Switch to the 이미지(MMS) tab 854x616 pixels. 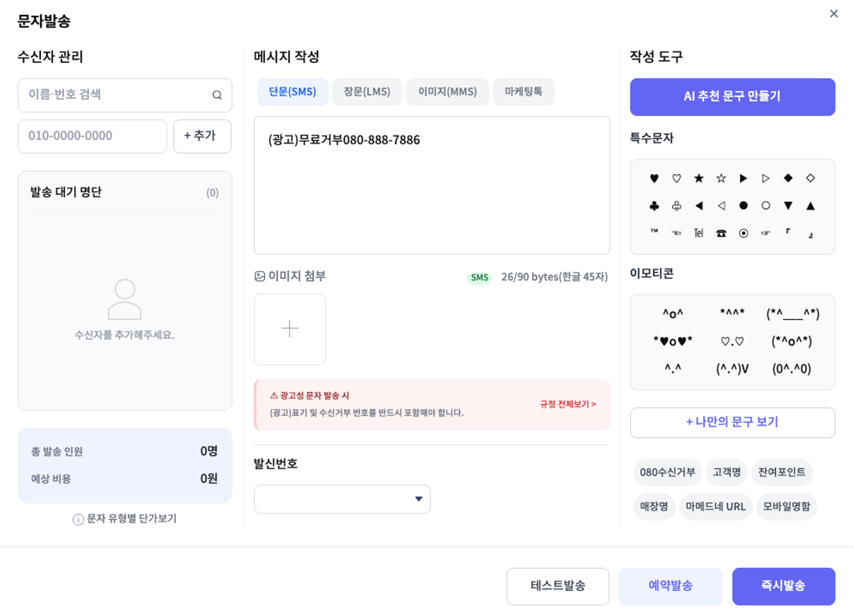(447, 92)
